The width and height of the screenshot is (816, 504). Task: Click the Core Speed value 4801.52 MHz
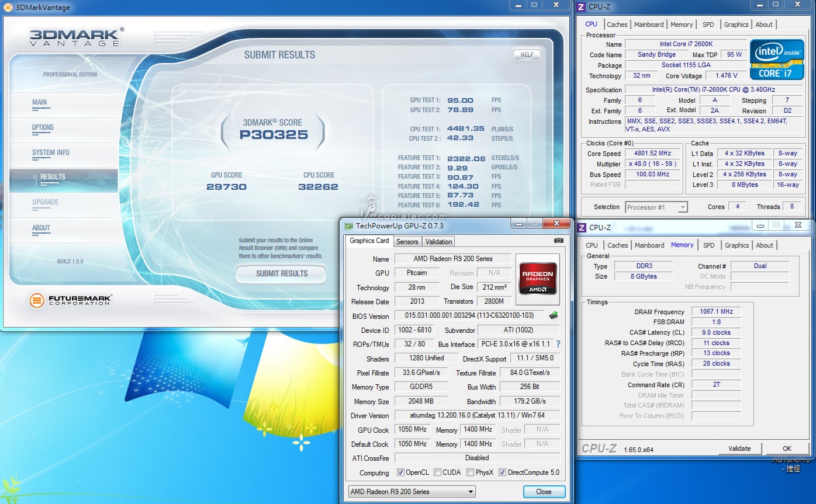point(652,154)
